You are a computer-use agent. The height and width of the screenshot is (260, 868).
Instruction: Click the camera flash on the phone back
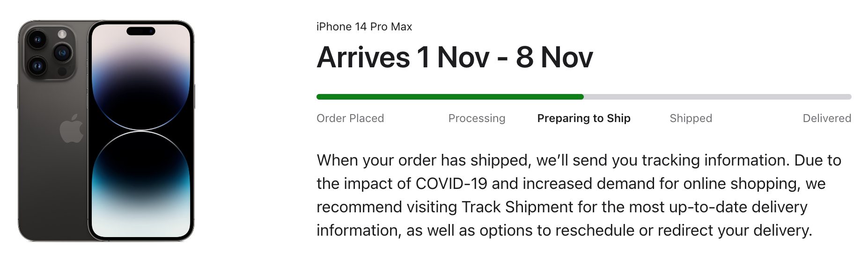(x=62, y=34)
